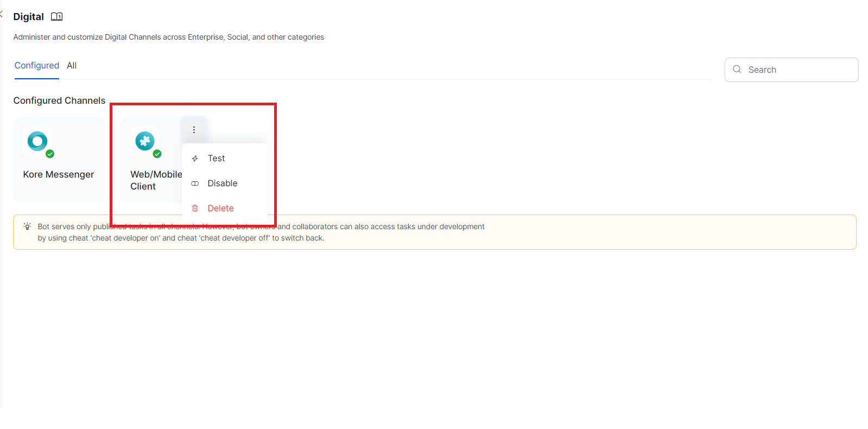Click the magnifier icon in the search box

[x=737, y=70]
